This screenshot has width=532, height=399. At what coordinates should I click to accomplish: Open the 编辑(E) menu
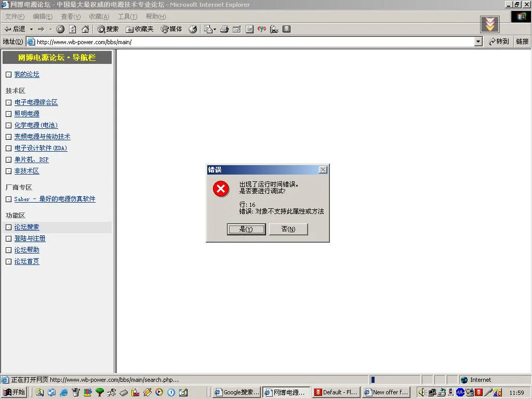[43, 17]
